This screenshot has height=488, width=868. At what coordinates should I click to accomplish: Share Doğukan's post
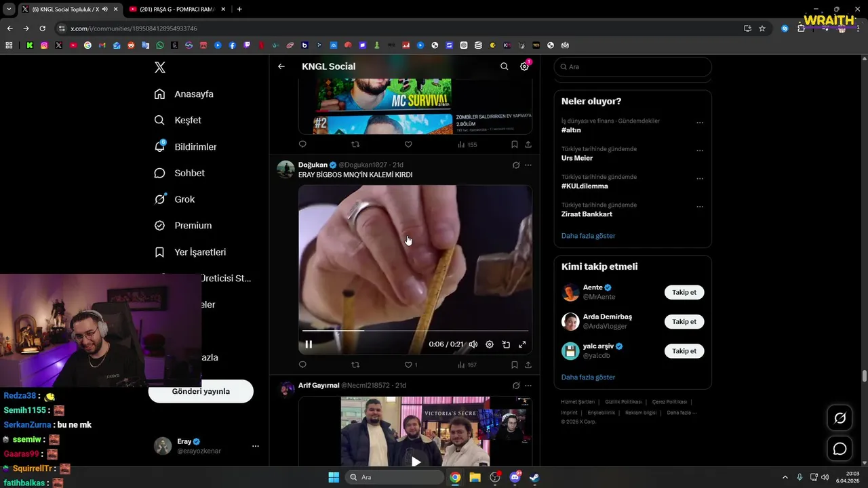(528, 365)
